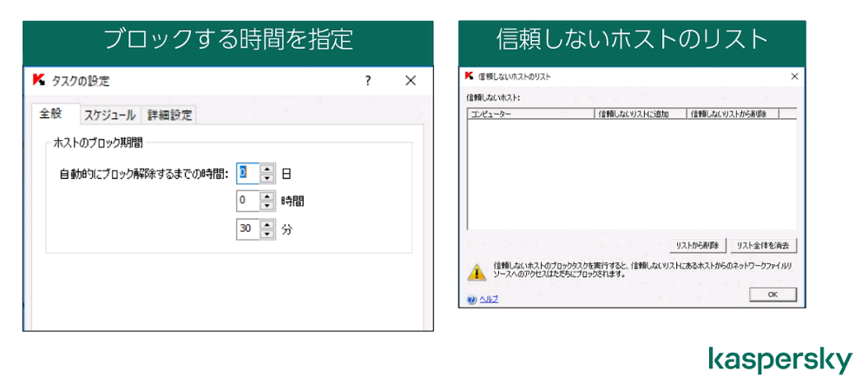Click the 自動的にブロック解除するまでの時間 label

tap(144, 174)
